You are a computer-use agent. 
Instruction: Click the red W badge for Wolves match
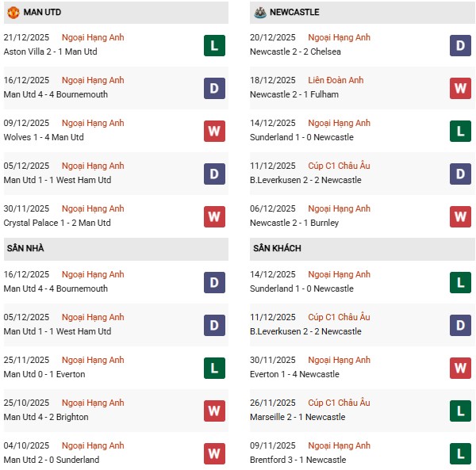(x=214, y=131)
